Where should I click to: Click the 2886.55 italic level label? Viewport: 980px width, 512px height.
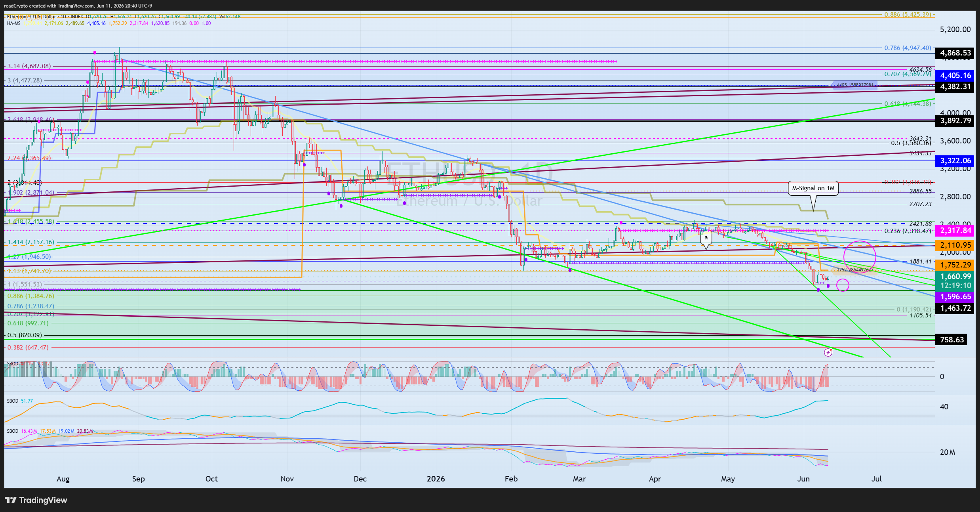[x=921, y=191]
